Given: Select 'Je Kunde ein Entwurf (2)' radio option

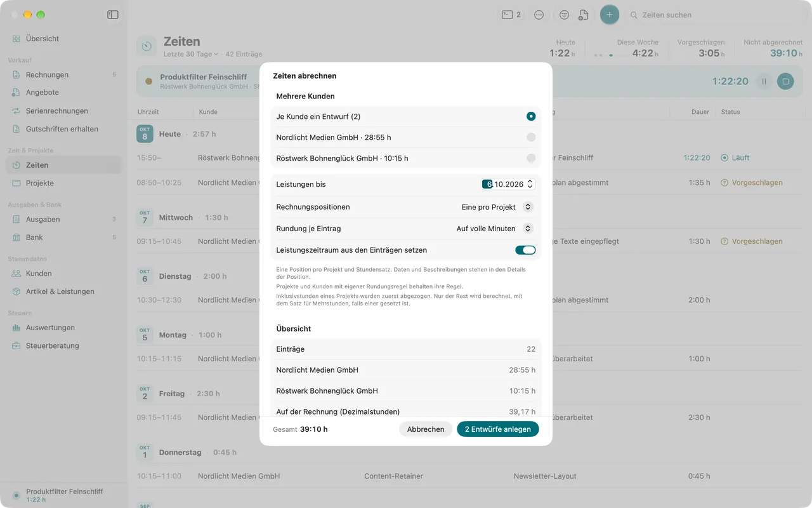Looking at the screenshot, I should [531, 116].
